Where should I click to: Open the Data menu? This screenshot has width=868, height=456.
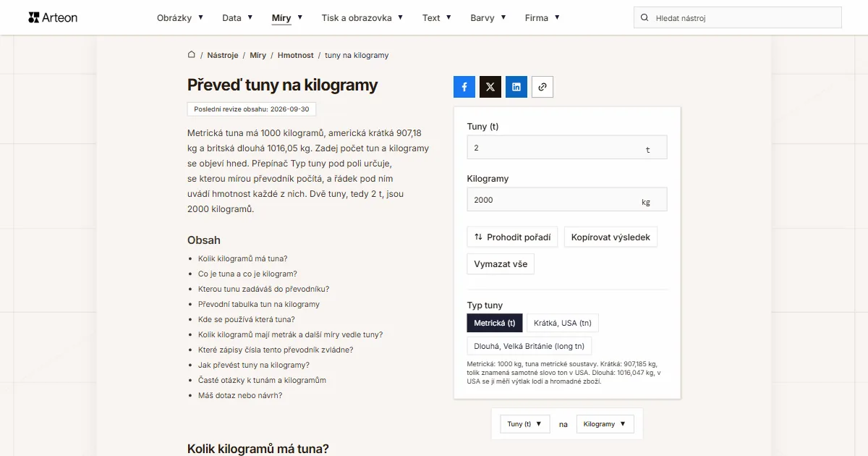point(237,17)
